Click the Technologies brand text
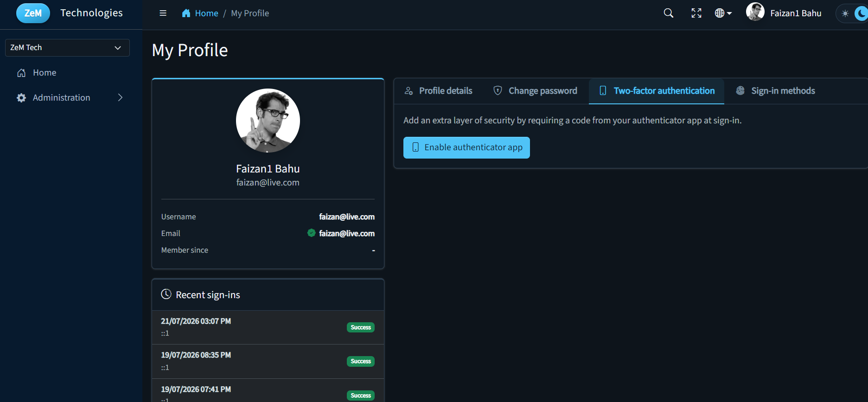 point(91,13)
